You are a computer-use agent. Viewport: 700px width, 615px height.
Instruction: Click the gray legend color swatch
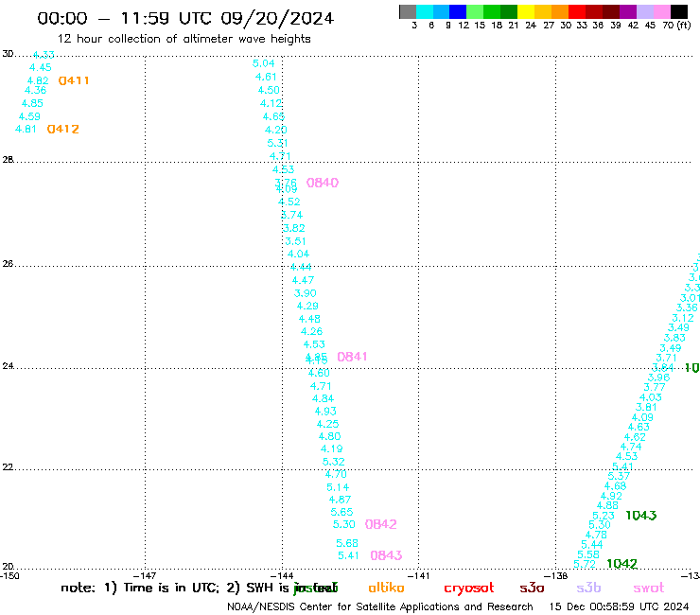(x=408, y=11)
